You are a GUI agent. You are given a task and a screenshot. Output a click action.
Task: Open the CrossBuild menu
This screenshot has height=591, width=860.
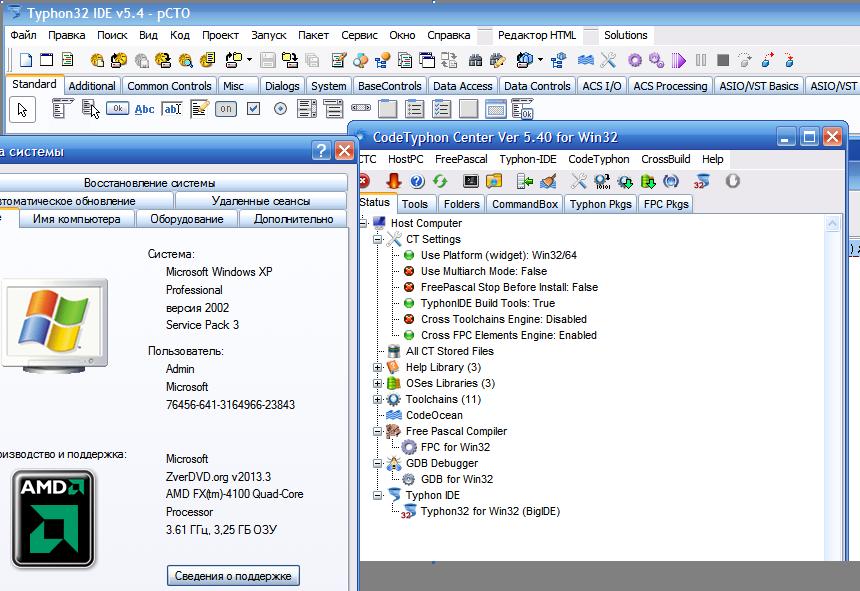pos(665,159)
